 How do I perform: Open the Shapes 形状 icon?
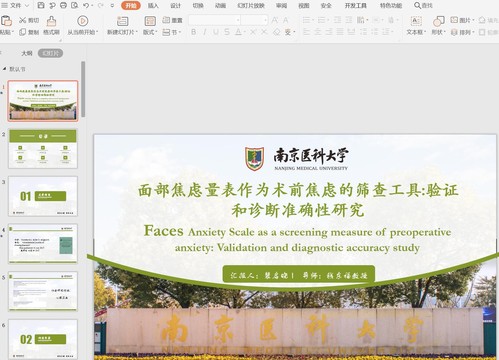pyautogui.click(x=439, y=21)
